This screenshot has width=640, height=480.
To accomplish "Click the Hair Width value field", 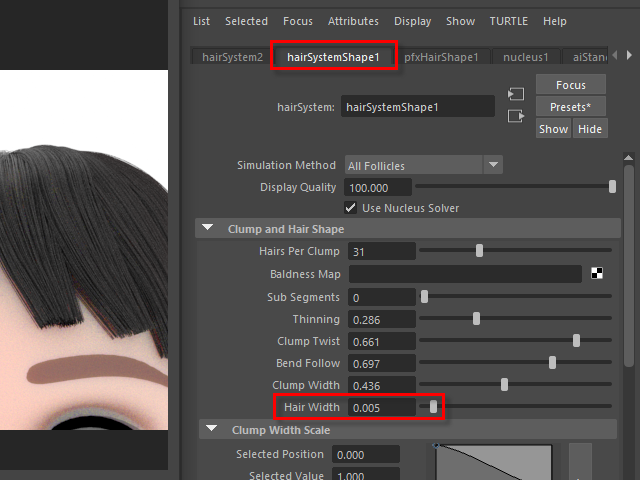I will click(x=381, y=407).
